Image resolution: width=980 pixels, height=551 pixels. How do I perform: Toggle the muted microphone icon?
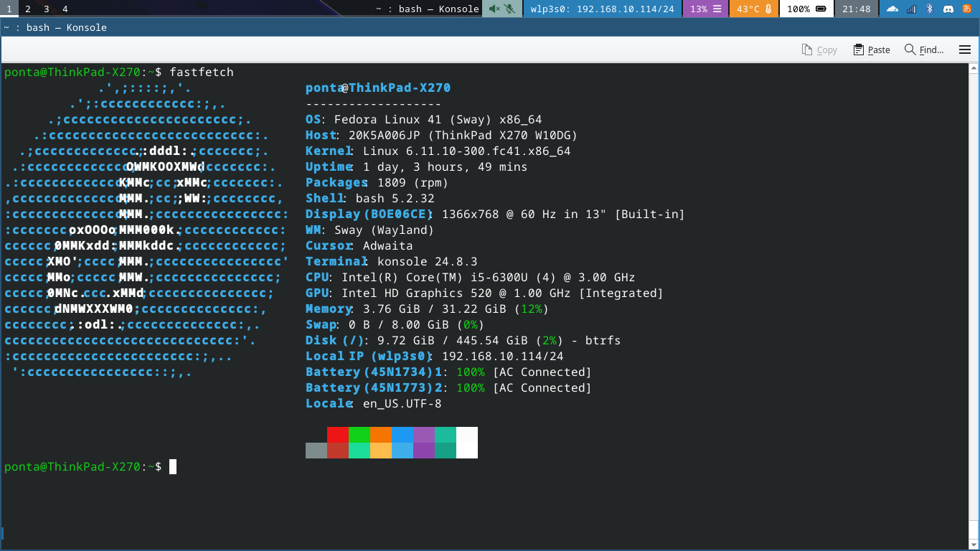point(509,9)
